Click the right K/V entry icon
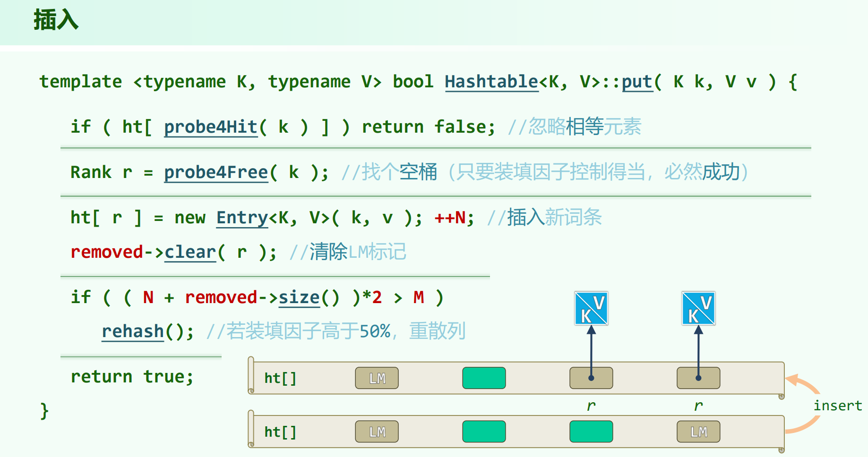Image resolution: width=868 pixels, height=457 pixels. click(x=698, y=308)
